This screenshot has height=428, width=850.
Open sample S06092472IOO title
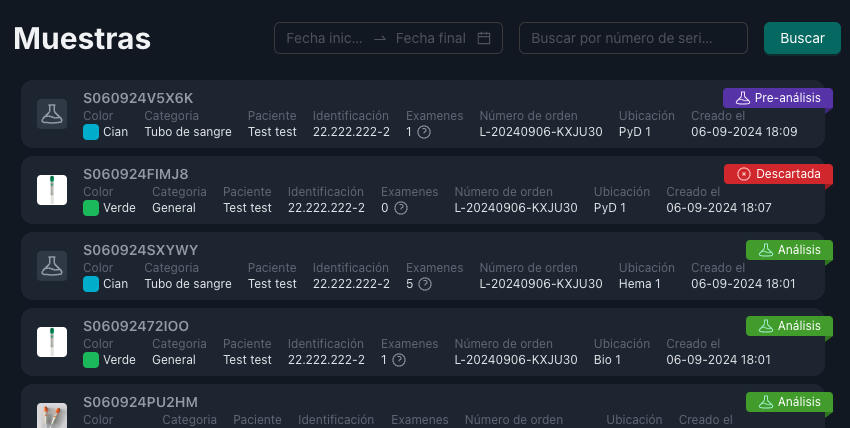[x=136, y=326]
